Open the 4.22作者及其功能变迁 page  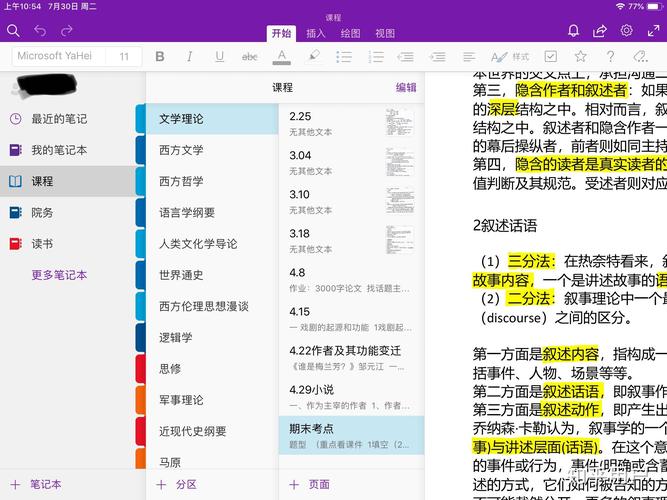(351, 358)
